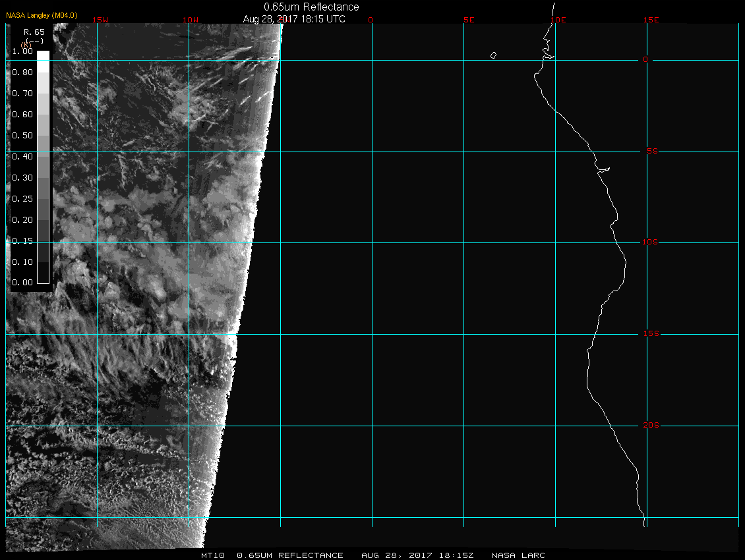
Task: Click the 1.00 colorbar value
Action: pyautogui.click(x=22, y=51)
